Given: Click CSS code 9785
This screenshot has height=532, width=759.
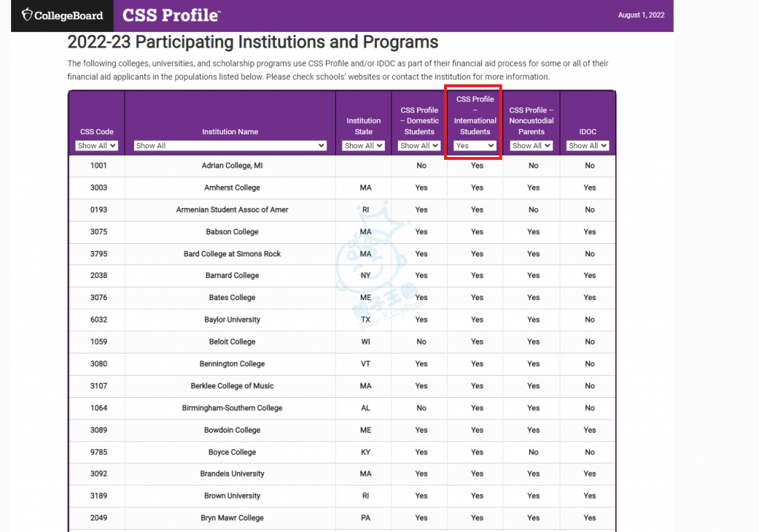Looking at the screenshot, I should (99, 452).
